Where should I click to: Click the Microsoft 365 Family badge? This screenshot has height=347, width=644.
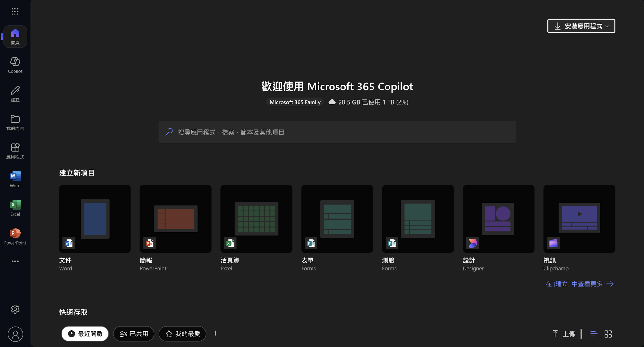[295, 102]
